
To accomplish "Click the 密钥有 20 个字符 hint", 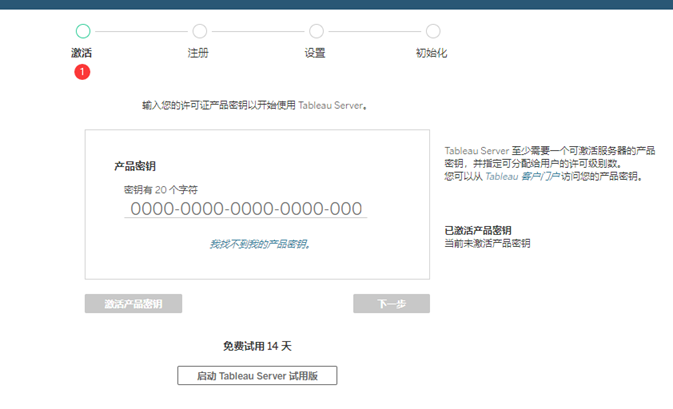I will pos(161,190).
